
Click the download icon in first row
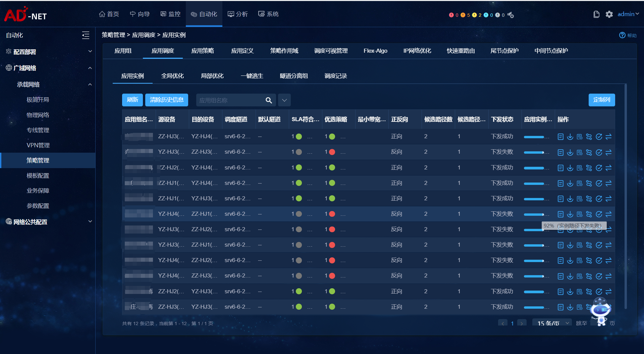[x=570, y=137]
